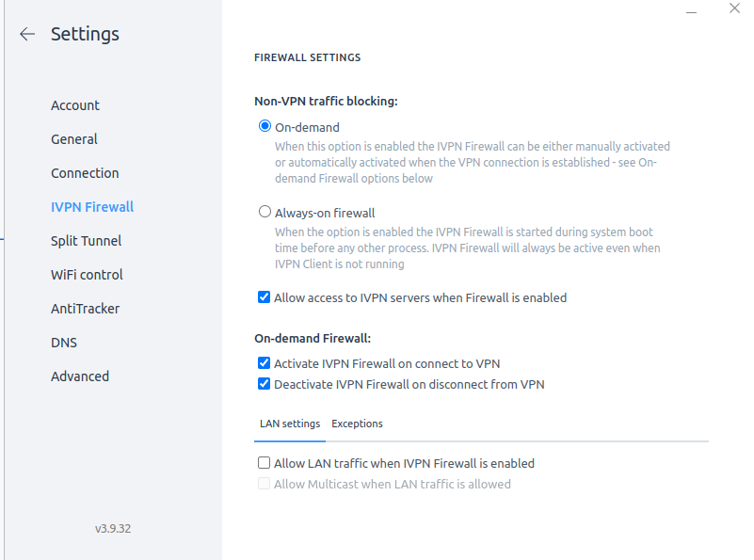
Task: Open WiFi control settings
Action: (x=87, y=275)
